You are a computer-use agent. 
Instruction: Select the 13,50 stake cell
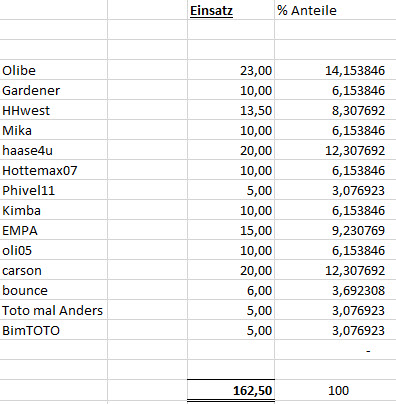tap(231, 110)
